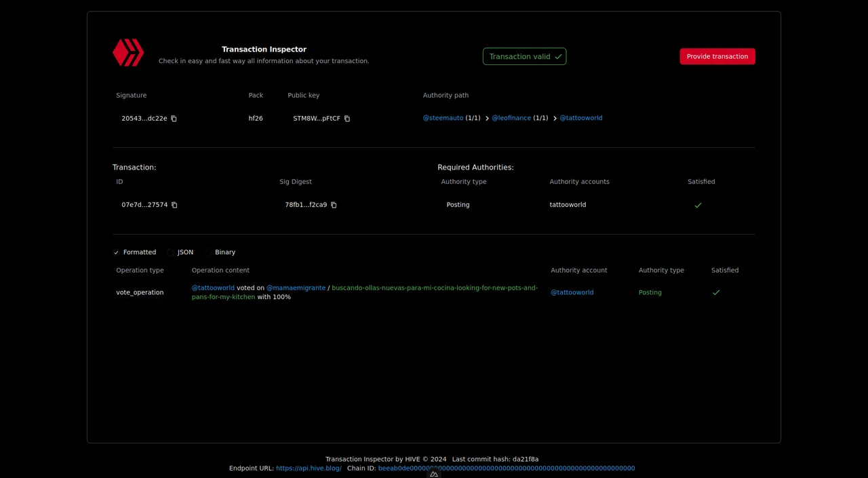Switch to Binary view option
Image resolution: width=868 pixels, height=478 pixels.
[x=220, y=252]
